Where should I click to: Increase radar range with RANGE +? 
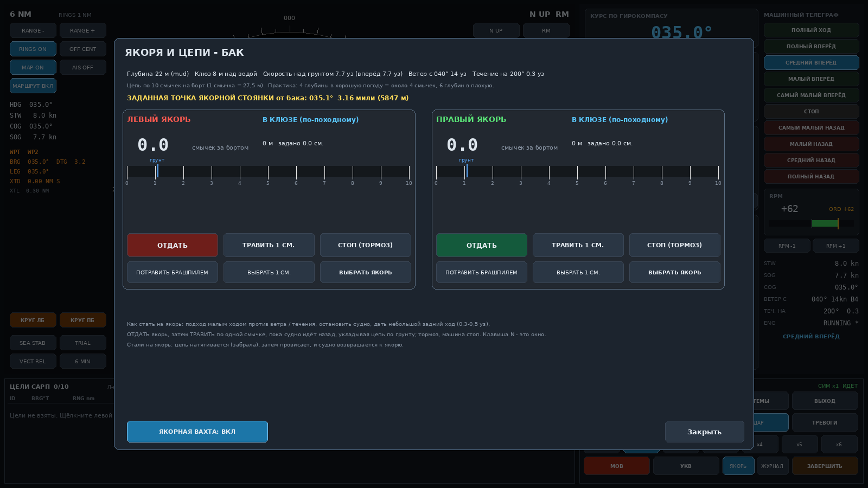pyautogui.click(x=83, y=30)
